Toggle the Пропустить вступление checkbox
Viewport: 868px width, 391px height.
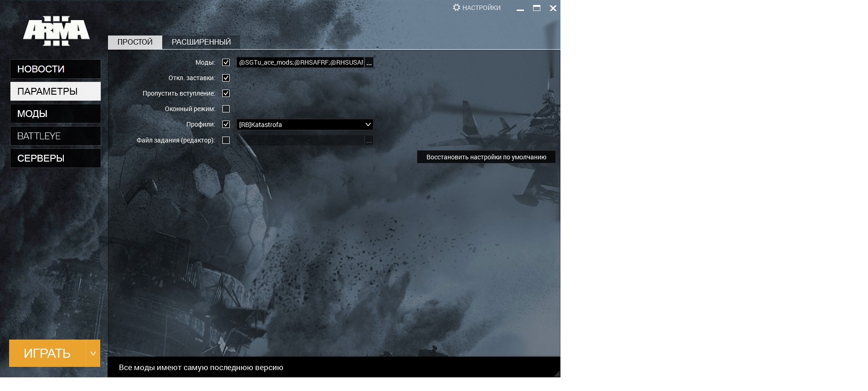(226, 93)
